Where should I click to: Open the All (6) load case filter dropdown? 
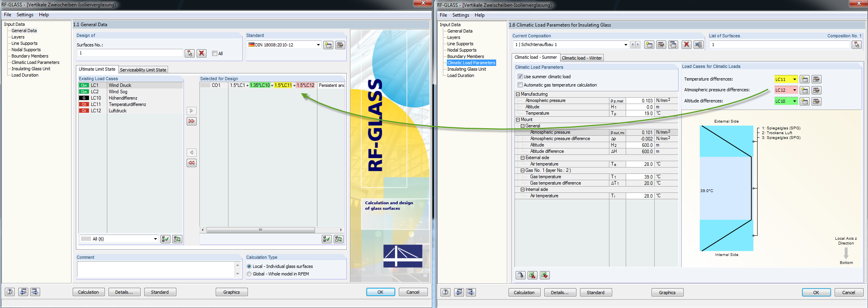[x=155, y=239]
